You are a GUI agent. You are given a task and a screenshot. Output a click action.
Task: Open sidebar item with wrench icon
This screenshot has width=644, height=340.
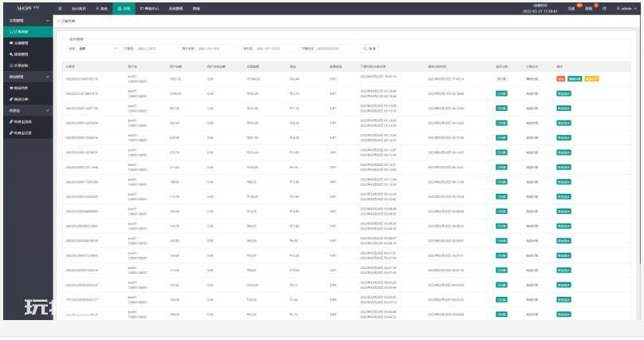click(x=28, y=54)
